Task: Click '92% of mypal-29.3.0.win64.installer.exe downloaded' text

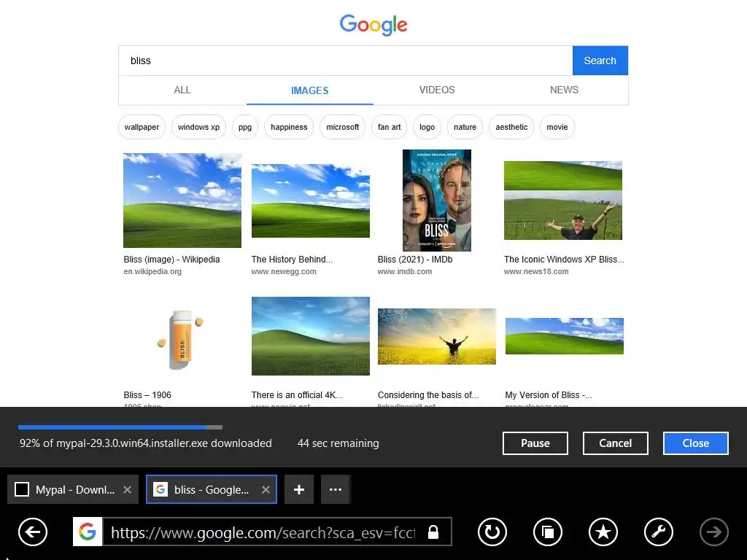Action: [146, 443]
